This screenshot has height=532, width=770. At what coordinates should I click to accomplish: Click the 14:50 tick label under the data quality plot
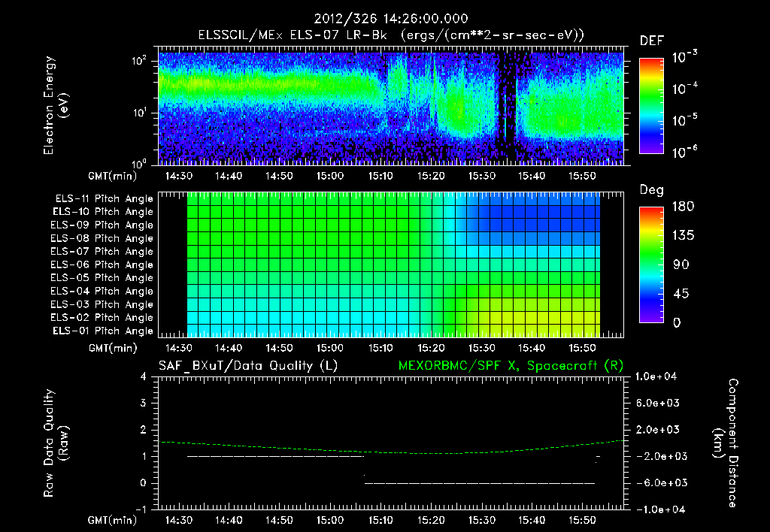tap(280, 520)
